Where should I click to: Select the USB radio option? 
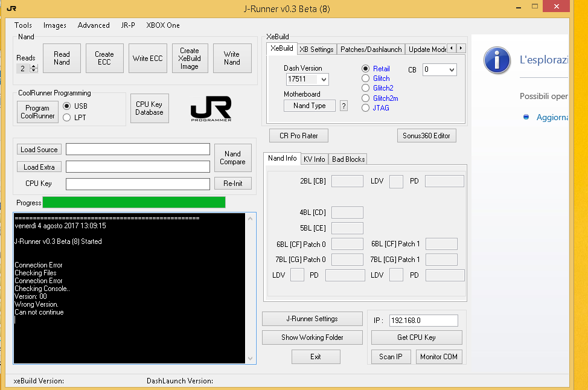67,106
